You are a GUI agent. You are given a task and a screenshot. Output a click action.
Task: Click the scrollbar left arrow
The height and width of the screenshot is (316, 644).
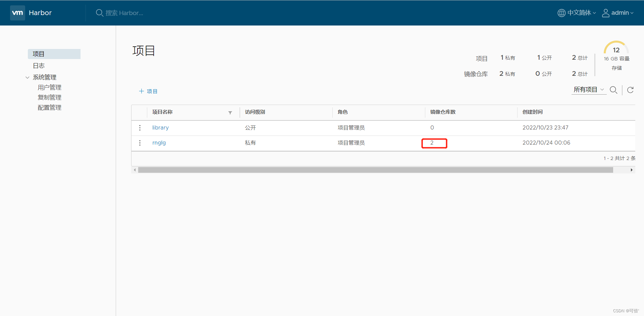click(x=135, y=170)
